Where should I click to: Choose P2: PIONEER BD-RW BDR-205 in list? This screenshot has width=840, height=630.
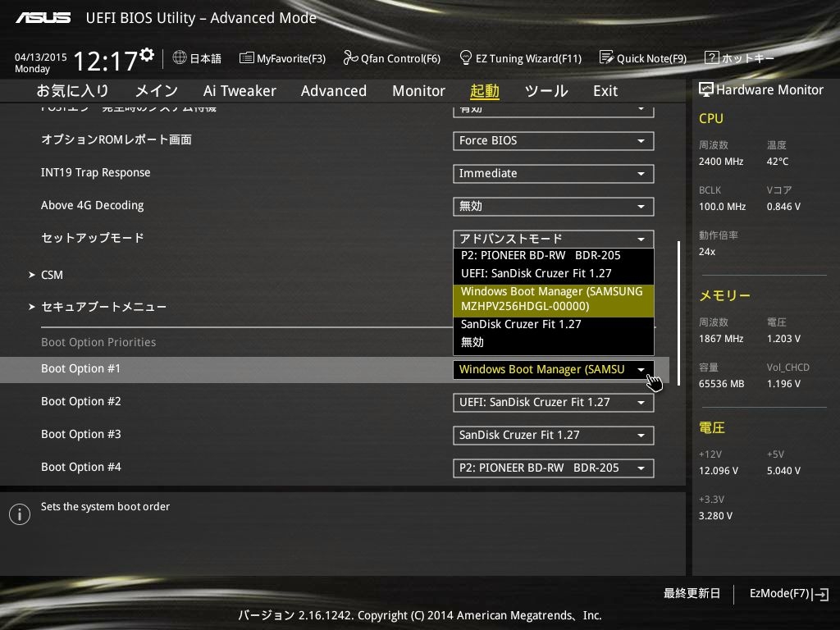tap(554, 256)
